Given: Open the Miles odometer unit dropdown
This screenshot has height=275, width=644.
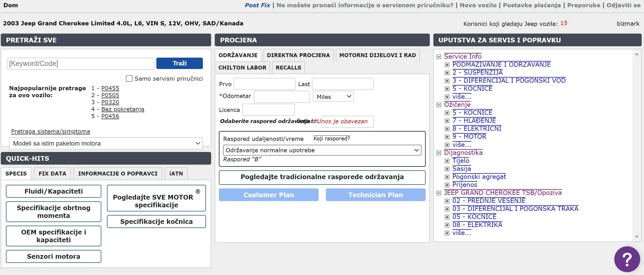Looking at the screenshot, I should pyautogui.click(x=333, y=97).
